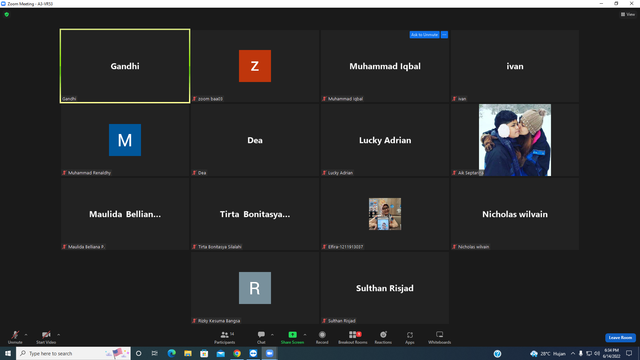Open Whiteboards

pyautogui.click(x=440, y=337)
